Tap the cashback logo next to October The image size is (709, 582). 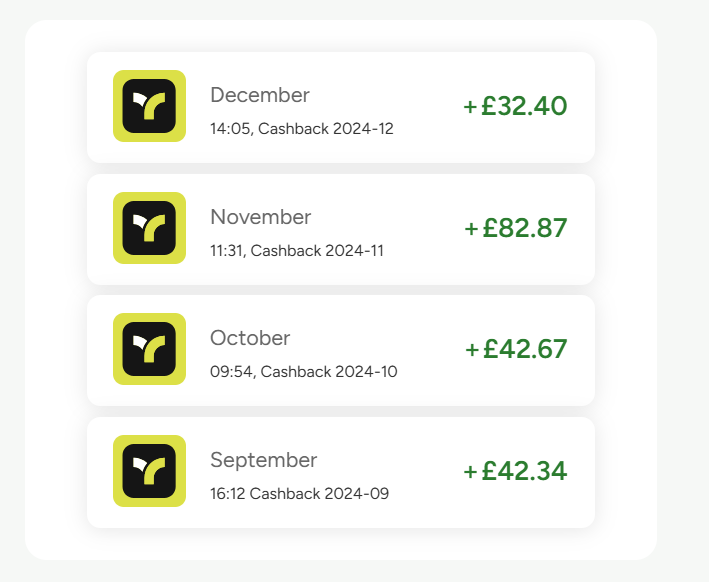click(149, 349)
